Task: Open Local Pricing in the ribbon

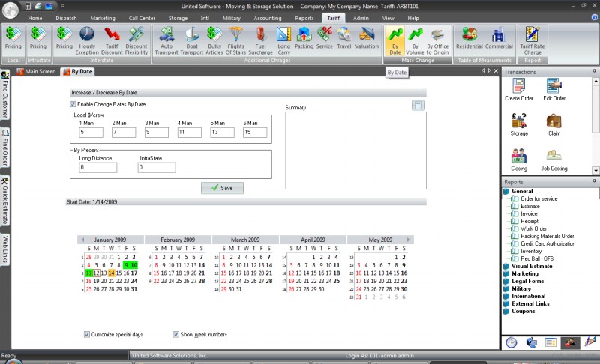Action: click(13, 39)
